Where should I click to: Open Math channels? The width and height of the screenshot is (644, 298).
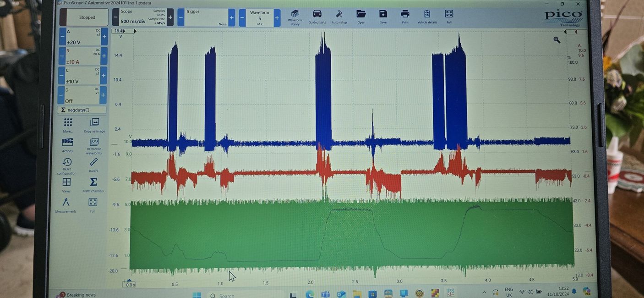coord(93,185)
